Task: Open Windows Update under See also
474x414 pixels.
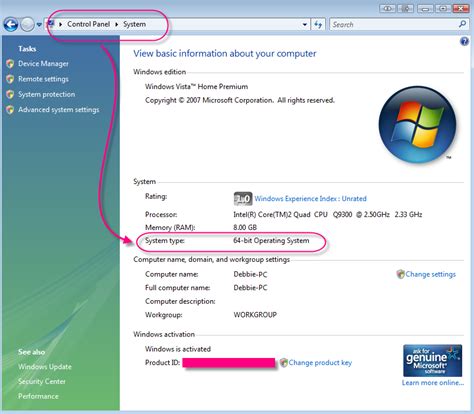Action: (x=45, y=367)
